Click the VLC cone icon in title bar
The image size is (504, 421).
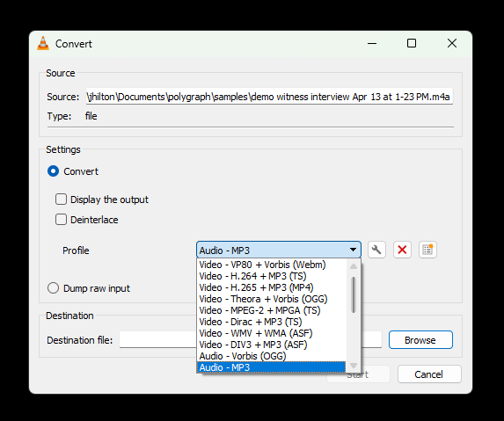[x=43, y=43]
